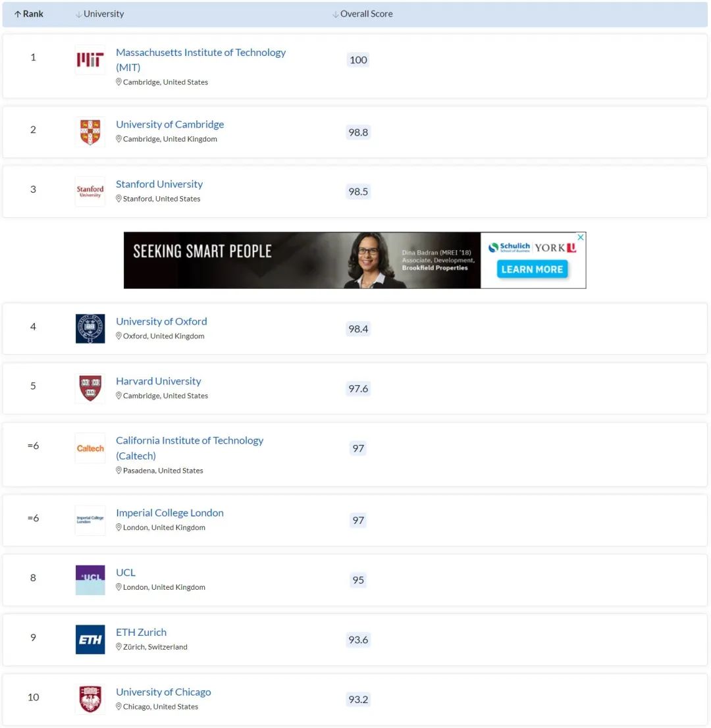Click the Imperial College London logo
This screenshot has height=728, width=711.
tap(90, 520)
